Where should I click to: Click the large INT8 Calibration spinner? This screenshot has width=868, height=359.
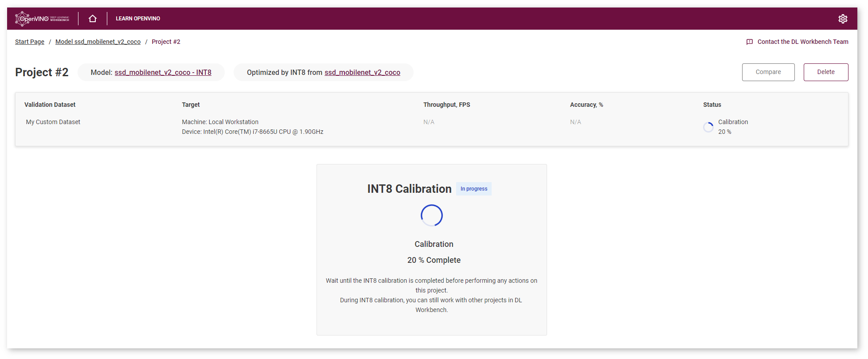click(x=432, y=215)
